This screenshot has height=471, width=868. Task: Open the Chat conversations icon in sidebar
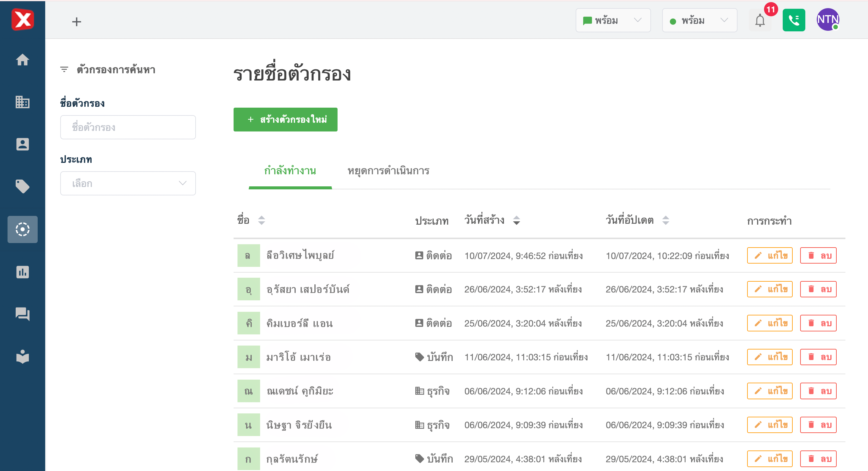tap(23, 314)
